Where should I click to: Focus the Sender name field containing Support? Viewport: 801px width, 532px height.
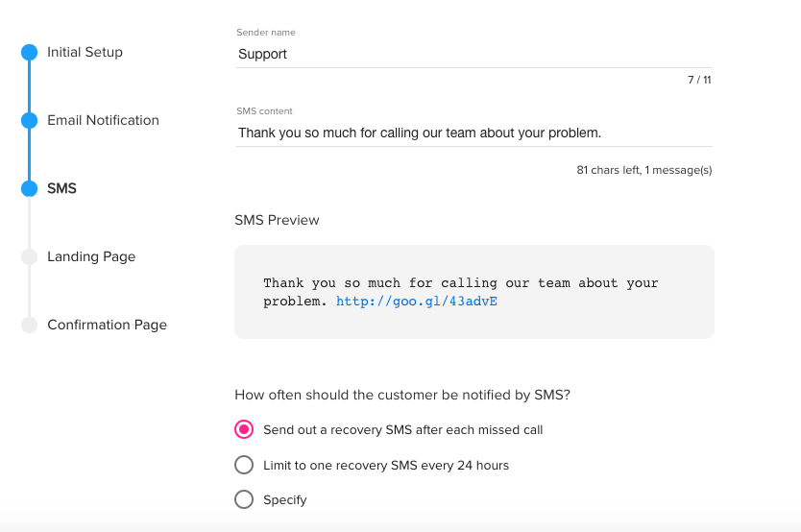coord(474,54)
